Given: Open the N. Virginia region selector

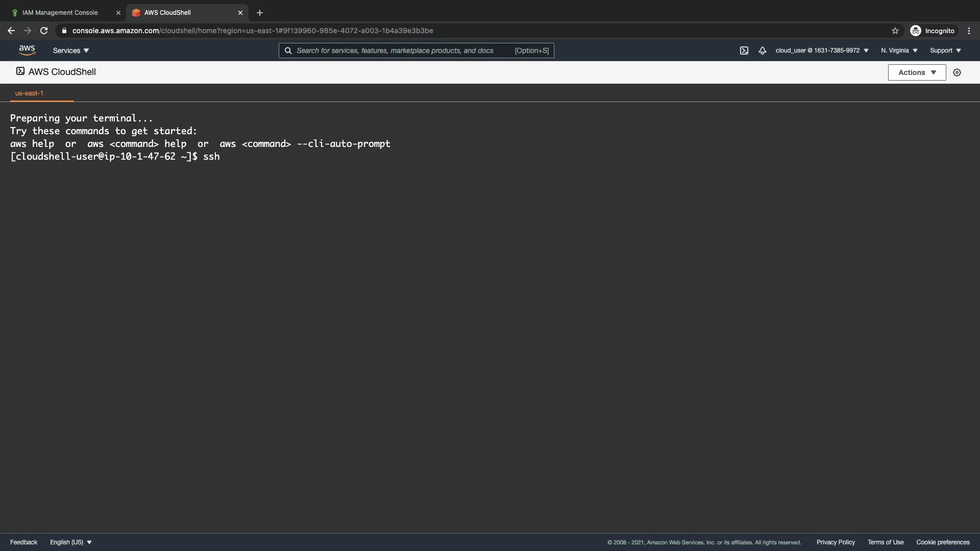Looking at the screenshot, I should point(899,51).
